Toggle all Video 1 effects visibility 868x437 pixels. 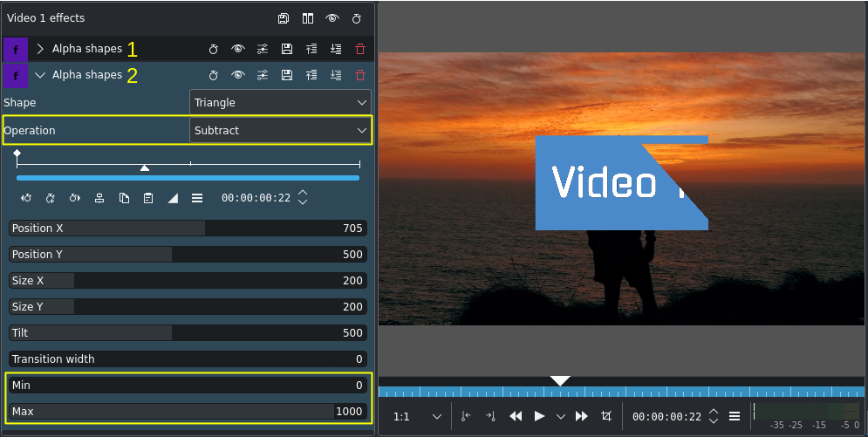pos(332,18)
